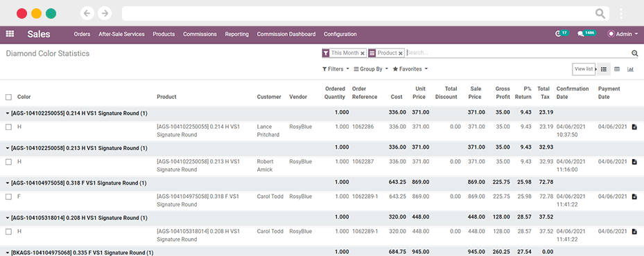Open the Filters dropdown
The height and width of the screenshot is (256, 644).
(x=336, y=69)
